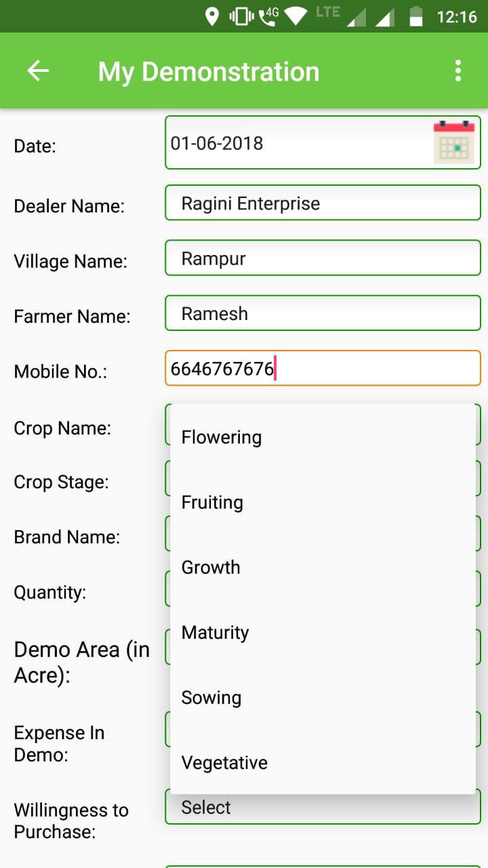Tap the 4G call status icon

click(269, 16)
